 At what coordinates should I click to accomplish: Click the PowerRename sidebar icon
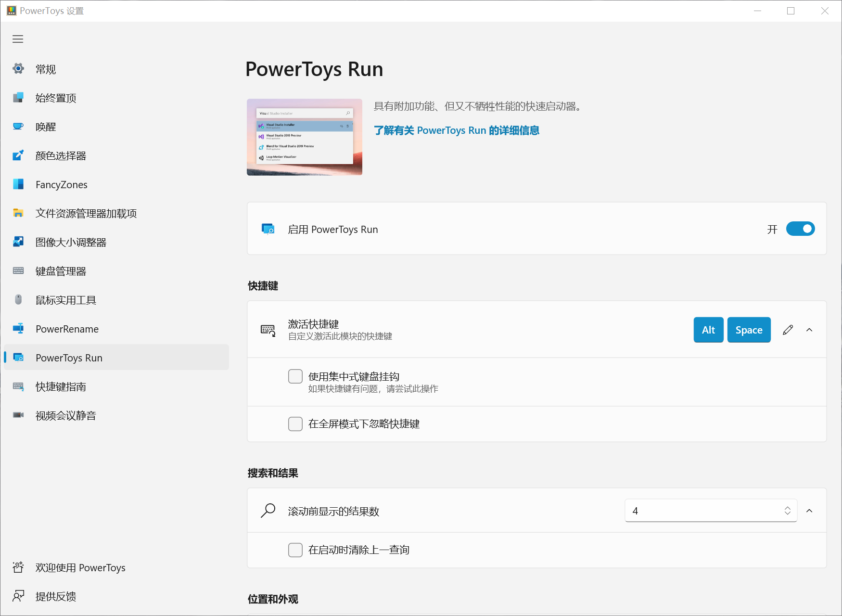[x=18, y=329]
